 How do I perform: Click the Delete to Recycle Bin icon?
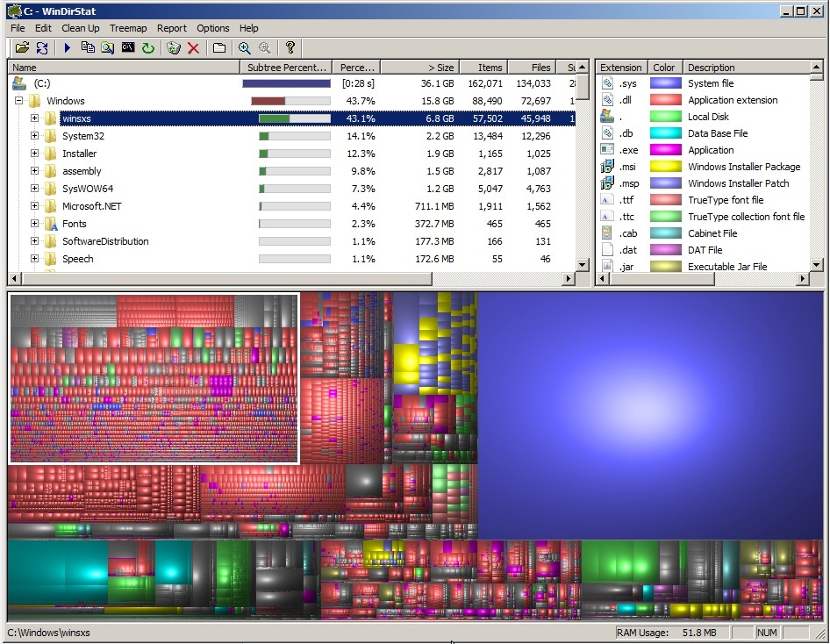pos(173,48)
